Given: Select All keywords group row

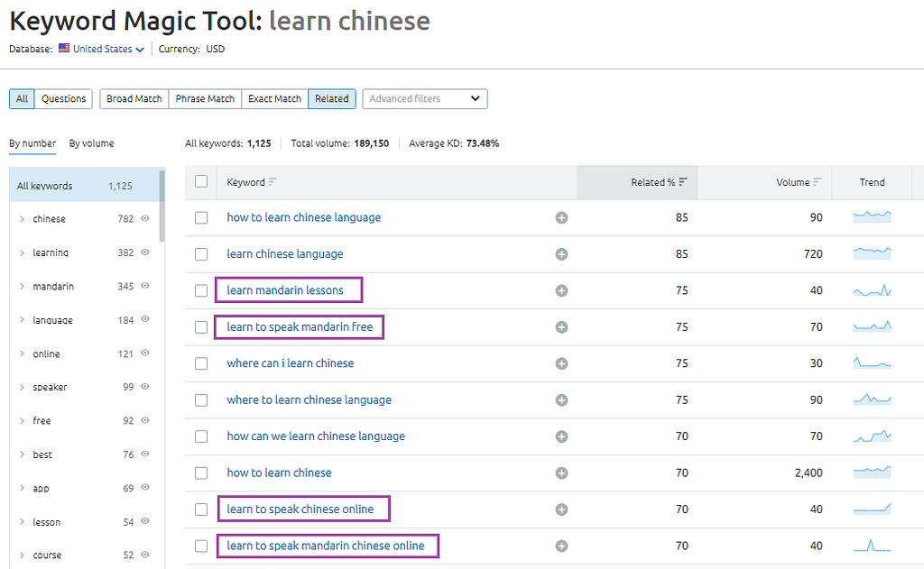Looking at the screenshot, I should click(x=84, y=186).
